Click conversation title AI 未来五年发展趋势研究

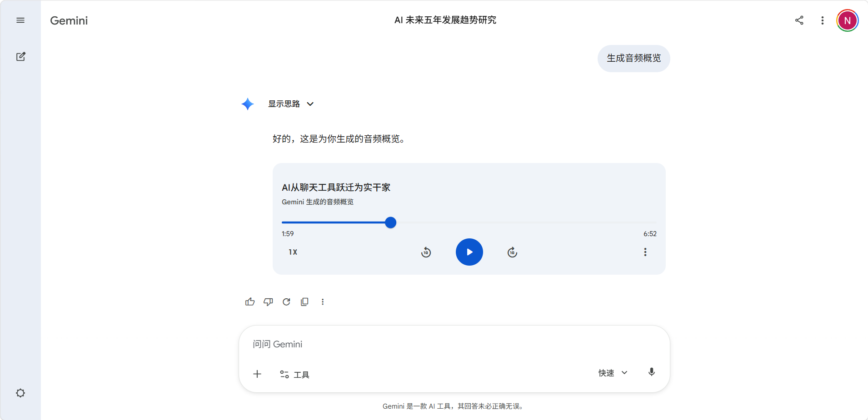coord(445,20)
